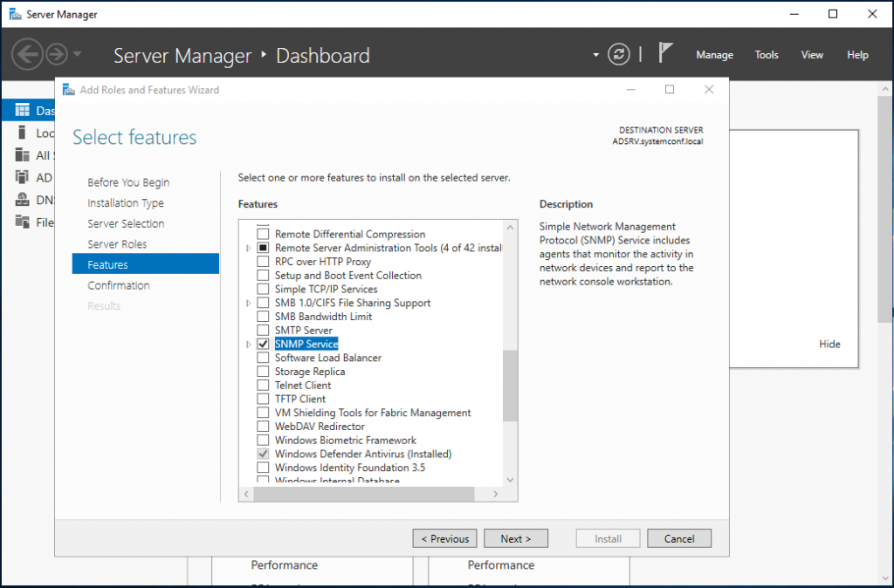Open the notifications flag icon
This screenshot has width=894, height=588.
click(x=666, y=52)
